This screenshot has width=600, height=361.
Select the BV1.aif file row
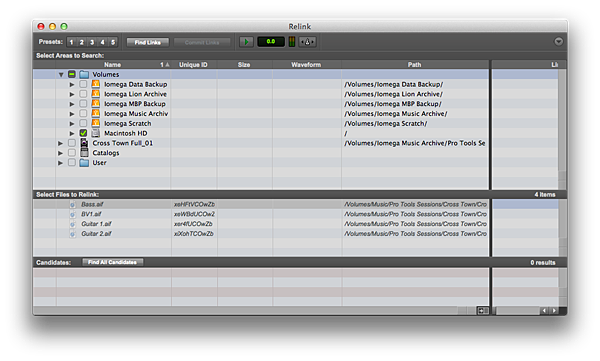(261, 214)
